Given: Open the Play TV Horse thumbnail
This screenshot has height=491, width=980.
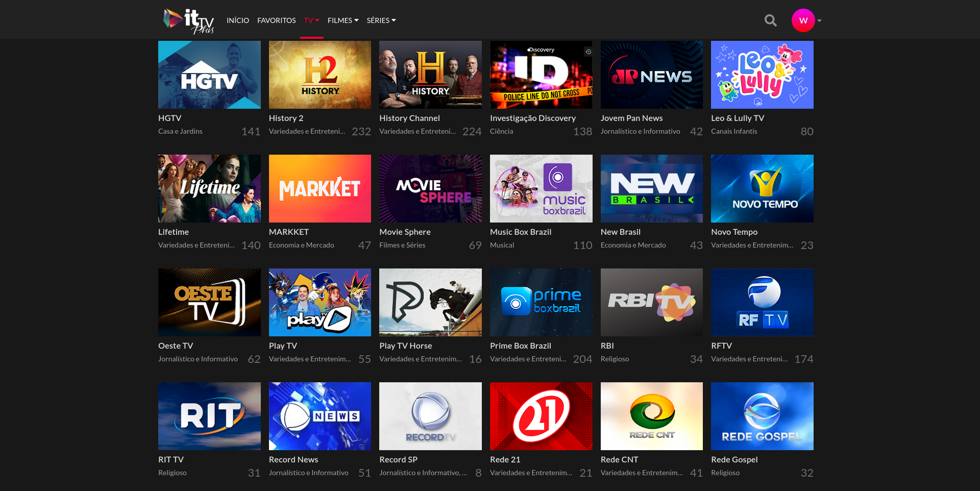Looking at the screenshot, I should 430,302.
